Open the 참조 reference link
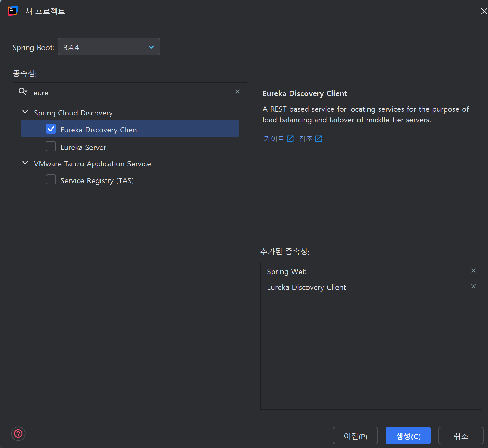The image size is (488, 448). pyautogui.click(x=306, y=139)
